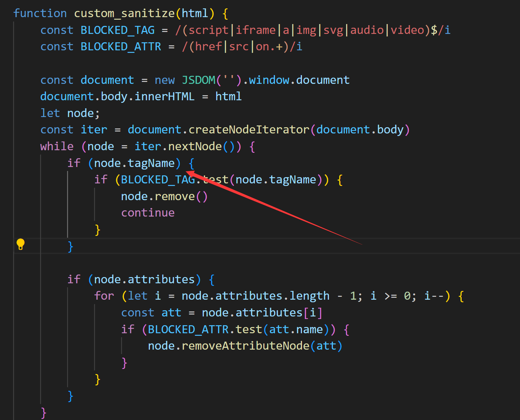Click the 'function' keyword

pos(40,13)
